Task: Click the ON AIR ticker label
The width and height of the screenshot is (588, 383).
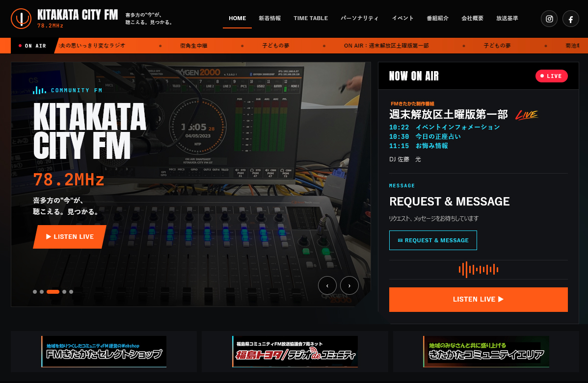Action: point(32,46)
